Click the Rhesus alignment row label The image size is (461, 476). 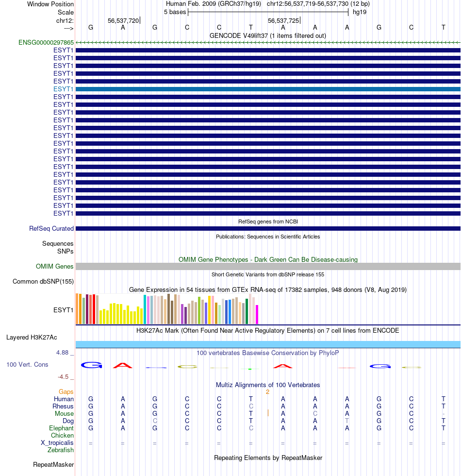point(63,406)
